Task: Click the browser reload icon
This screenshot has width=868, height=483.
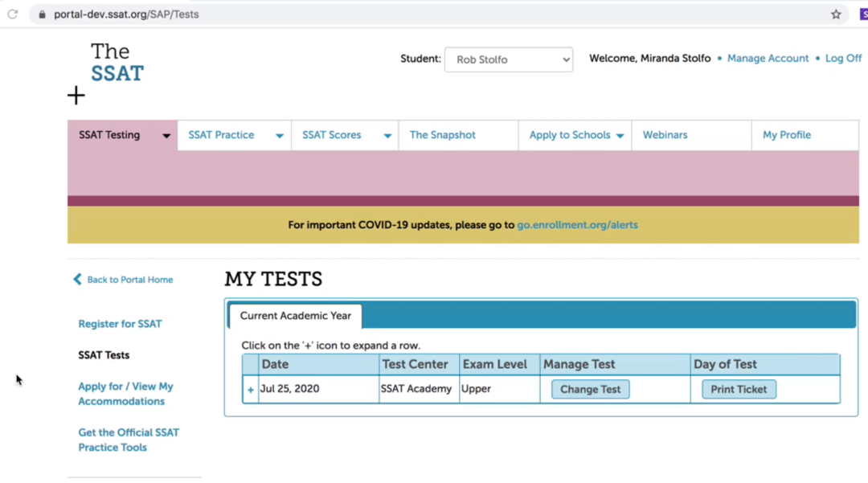Action: click(12, 14)
